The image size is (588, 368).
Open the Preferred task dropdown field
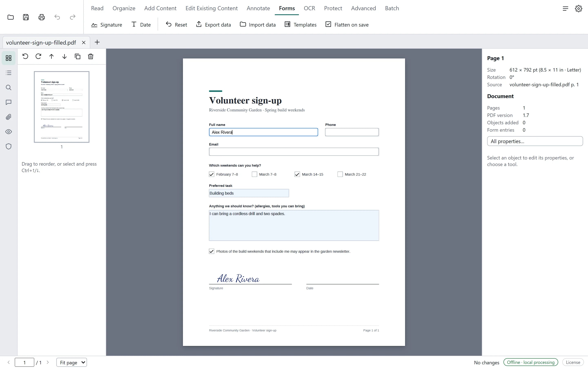(249, 193)
